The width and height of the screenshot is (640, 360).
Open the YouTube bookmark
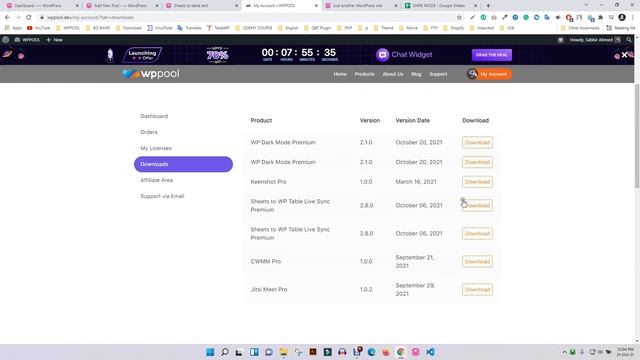(39, 28)
